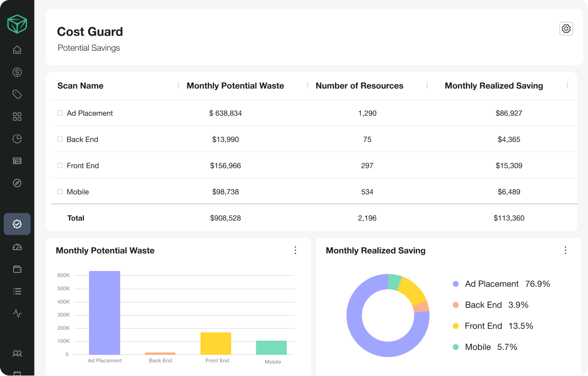
Task: Open Cost Guard settings gear
Action: [566, 29]
